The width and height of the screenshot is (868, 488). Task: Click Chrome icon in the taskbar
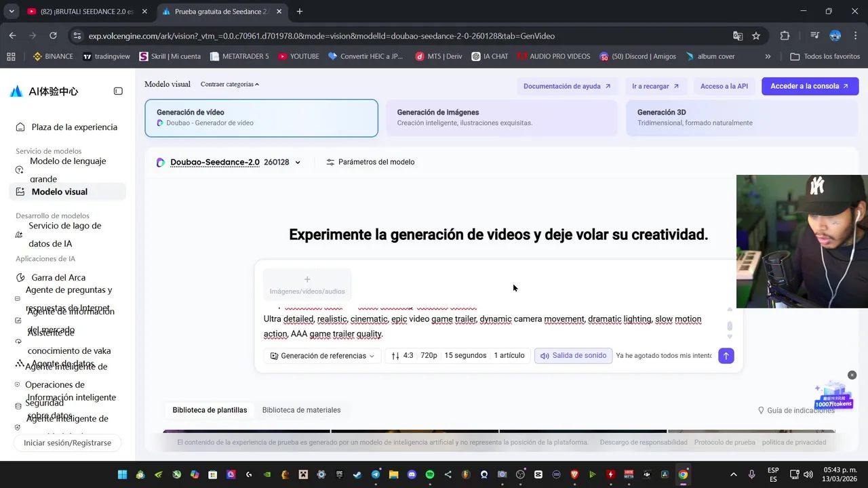click(683, 474)
